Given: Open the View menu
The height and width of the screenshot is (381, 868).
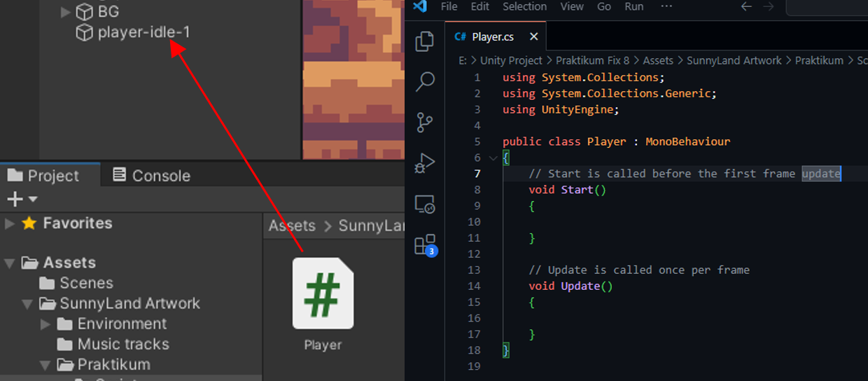Looking at the screenshot, I should 572,6.
